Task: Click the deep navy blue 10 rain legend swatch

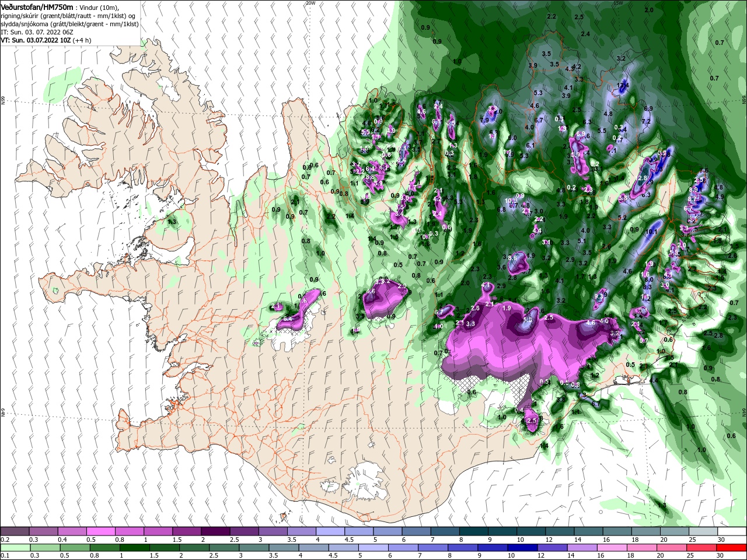Action: click(522, 547)
